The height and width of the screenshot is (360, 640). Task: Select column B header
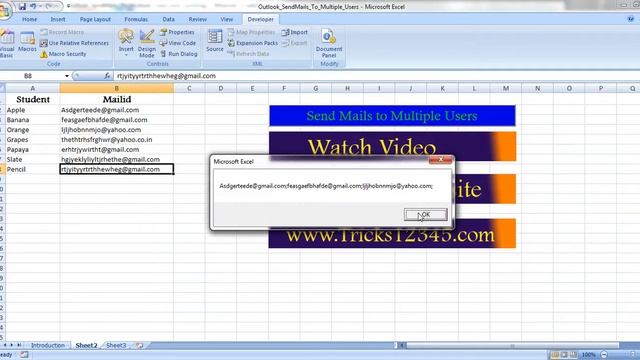click(x=117, y=88)
